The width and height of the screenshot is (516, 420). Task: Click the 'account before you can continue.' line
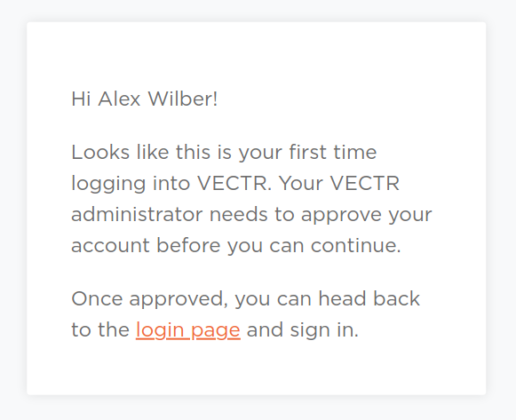tap(236, 246)
